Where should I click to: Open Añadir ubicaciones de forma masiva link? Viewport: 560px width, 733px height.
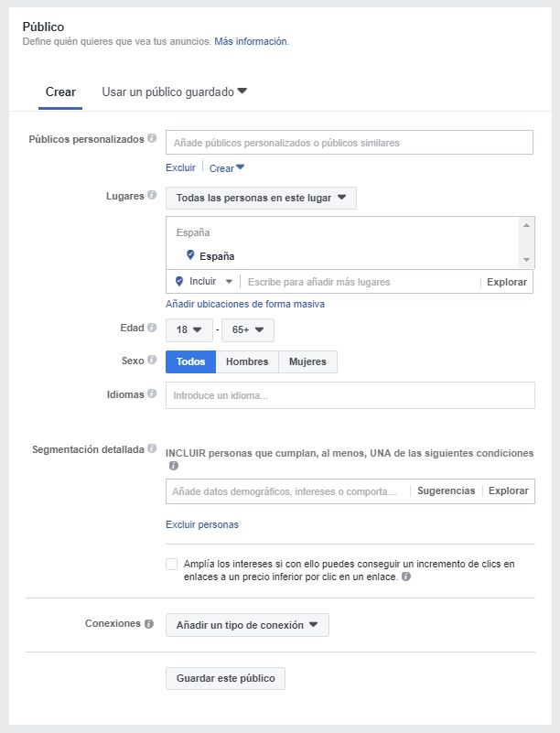[x=245, y=305]
